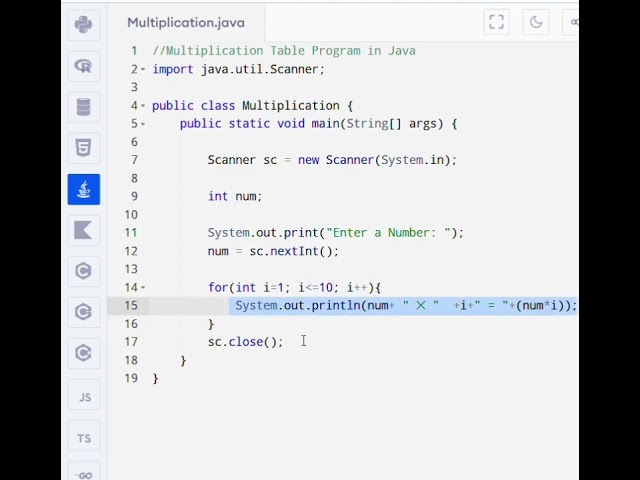Screen dimensions: 640x480
Task: Click line number 7 in the gutter
Action: (x=134, y=160)
